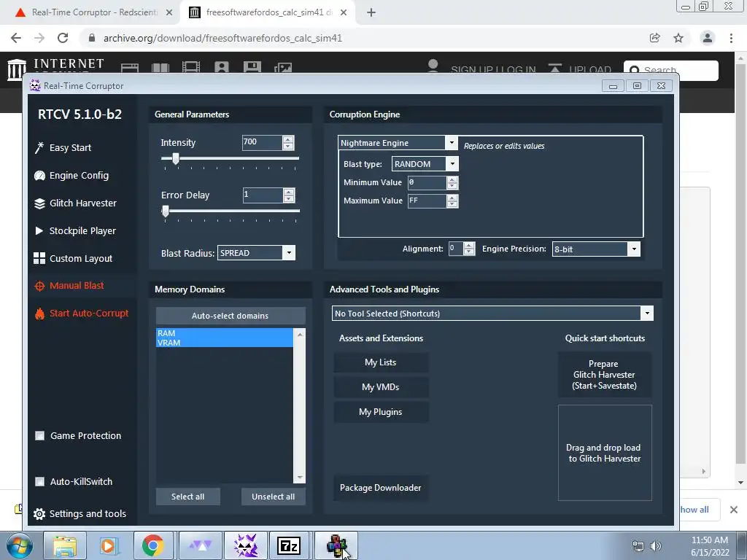Viewport: 747px width, 560px height.
Task: Click Show all downloads link
Action: [694, 510]
